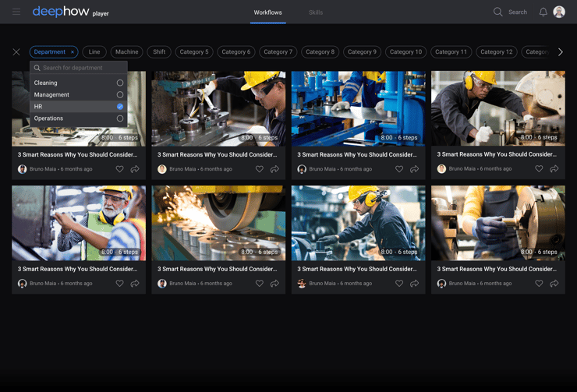The height and width of the screenshot is (392, 577).
Task: Focus the Search for department field
Action: click(x=79, y=68)
